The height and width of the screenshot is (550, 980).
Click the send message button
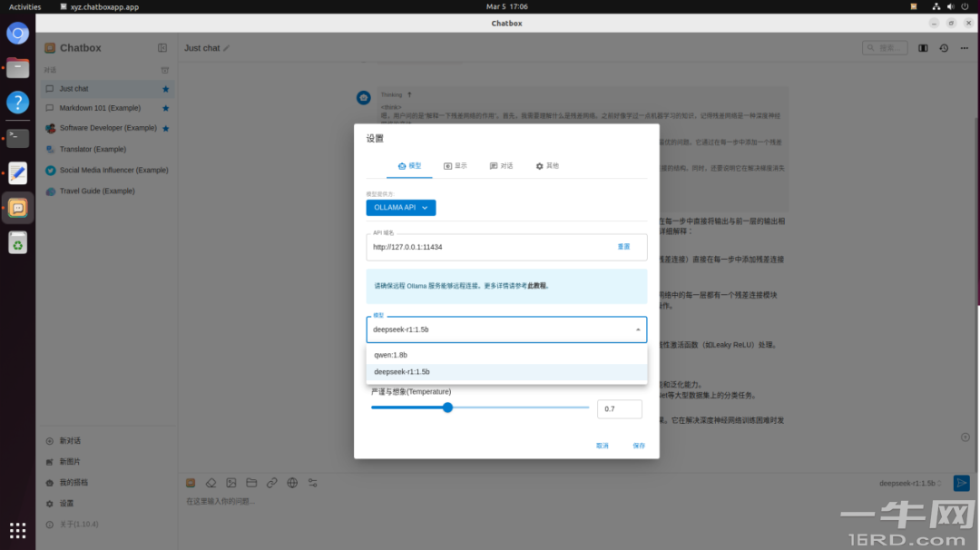(961, 483)
